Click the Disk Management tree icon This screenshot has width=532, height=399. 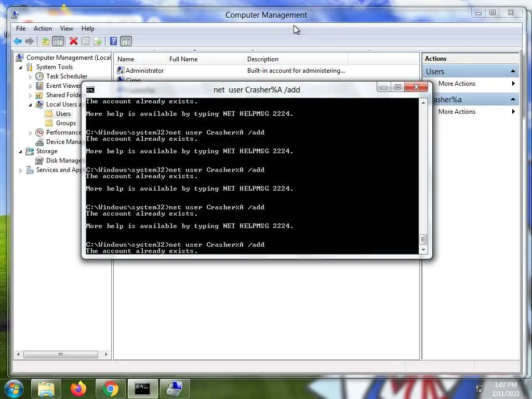coord(39,161)
